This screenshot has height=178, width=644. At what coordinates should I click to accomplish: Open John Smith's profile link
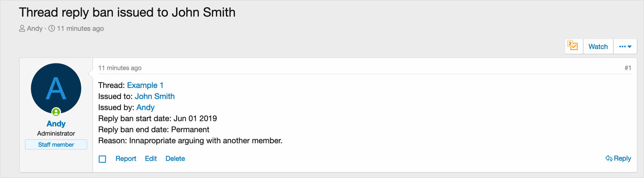(155, 96)
